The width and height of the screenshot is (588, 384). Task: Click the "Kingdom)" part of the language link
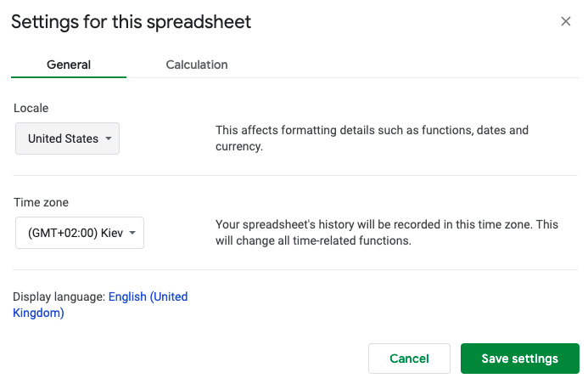[39, 313]
